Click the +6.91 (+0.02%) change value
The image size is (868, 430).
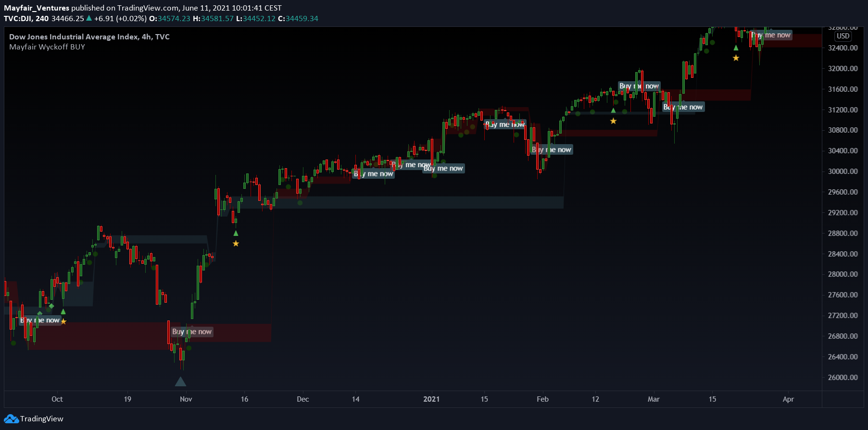click(120, 18)
